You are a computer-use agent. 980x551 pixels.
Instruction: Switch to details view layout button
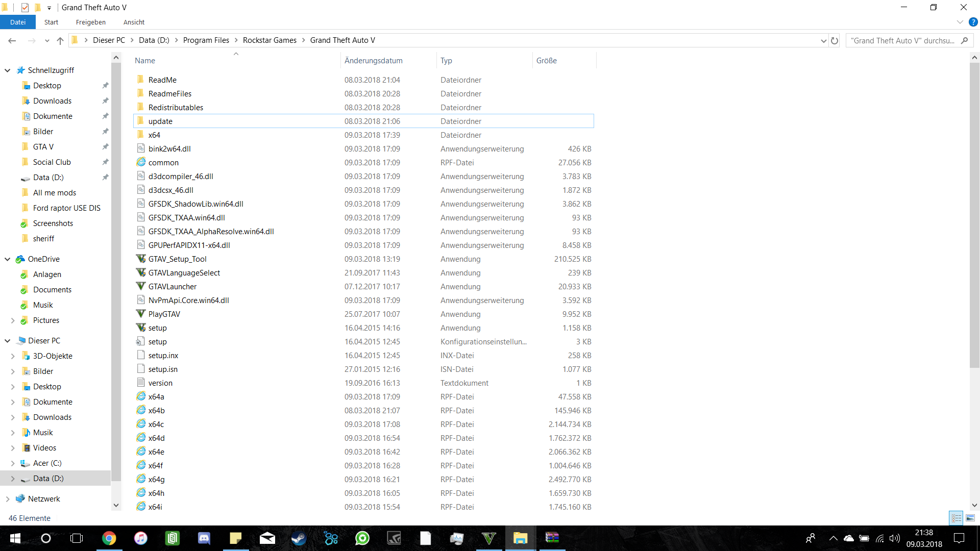coord(957,518)
